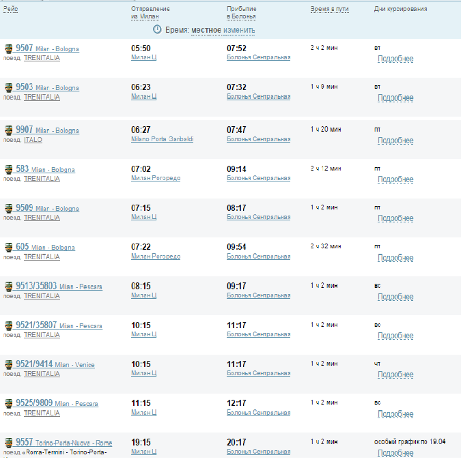
Task: Click the train icon next to route 9521/9414
Action: point(9,364)
